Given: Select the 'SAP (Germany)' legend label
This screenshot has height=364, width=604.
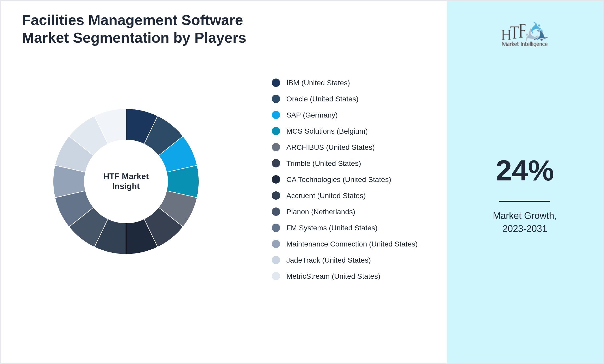Looking at the screenshot, I should tap(312, 115).
